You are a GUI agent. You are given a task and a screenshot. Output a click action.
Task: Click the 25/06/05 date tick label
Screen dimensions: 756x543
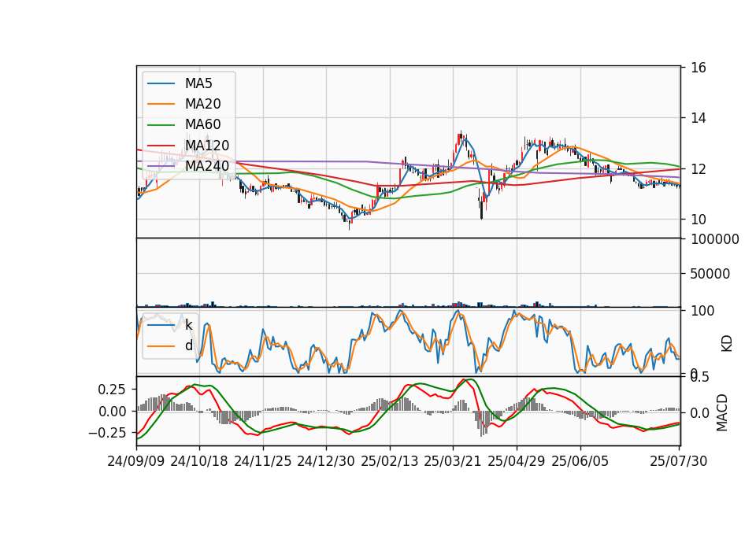(580, 461)
